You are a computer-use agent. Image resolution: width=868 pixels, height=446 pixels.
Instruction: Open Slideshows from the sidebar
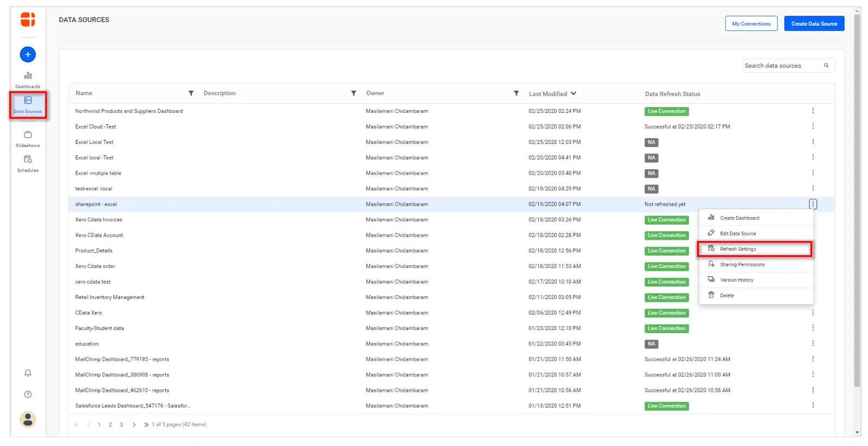coord(28,139)
